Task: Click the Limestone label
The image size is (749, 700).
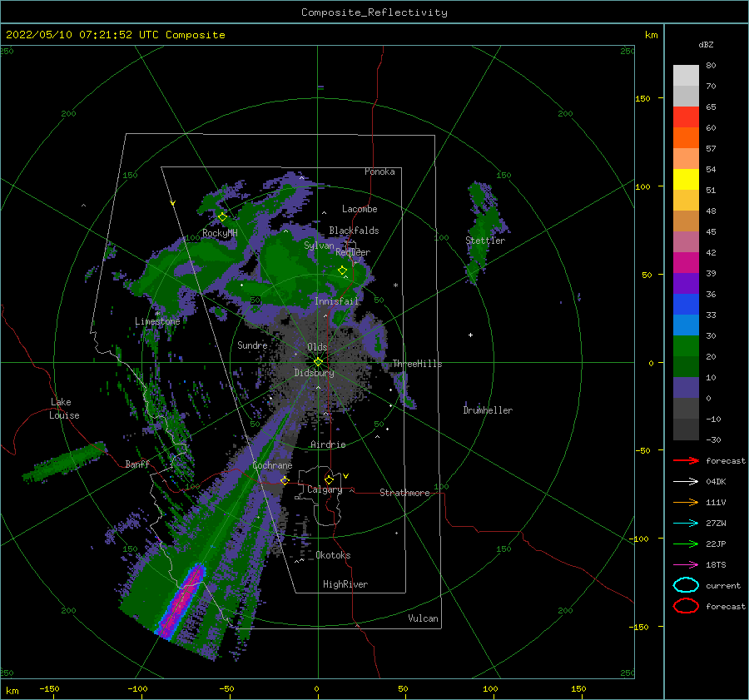Action: (157, 321)
